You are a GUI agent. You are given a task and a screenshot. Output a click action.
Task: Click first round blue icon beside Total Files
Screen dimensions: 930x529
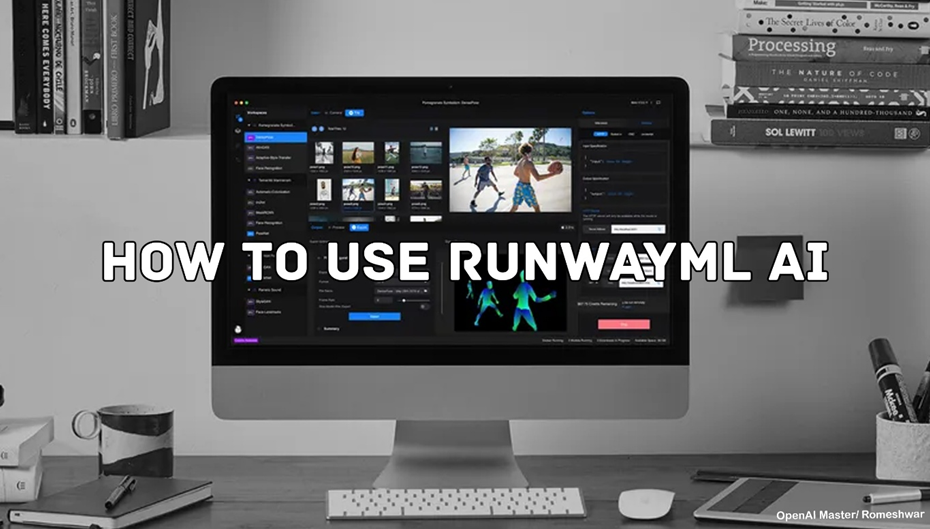314,129
